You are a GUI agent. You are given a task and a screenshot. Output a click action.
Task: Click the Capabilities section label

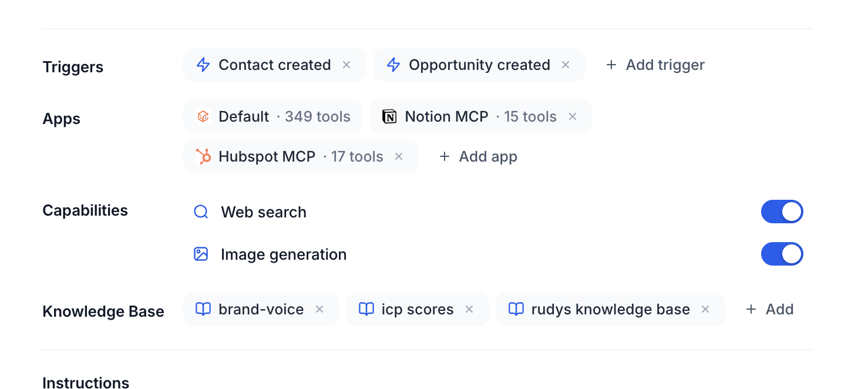(85, 210)
